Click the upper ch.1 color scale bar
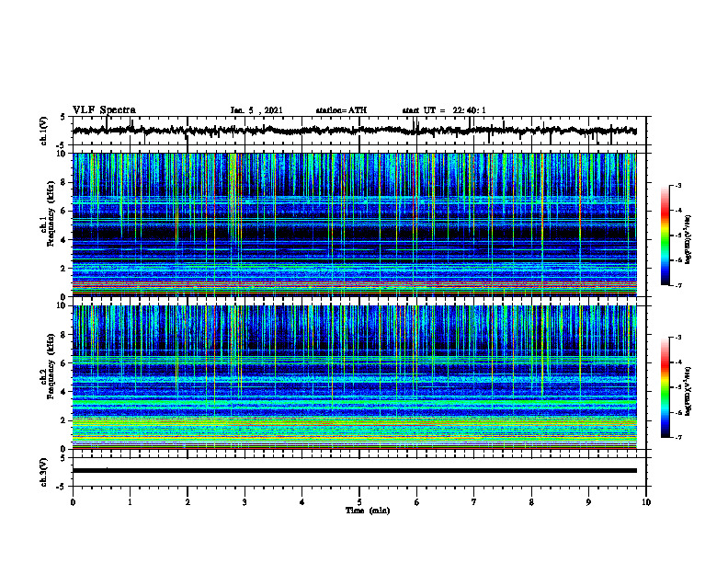728x563 pixels. coord(665,236)
